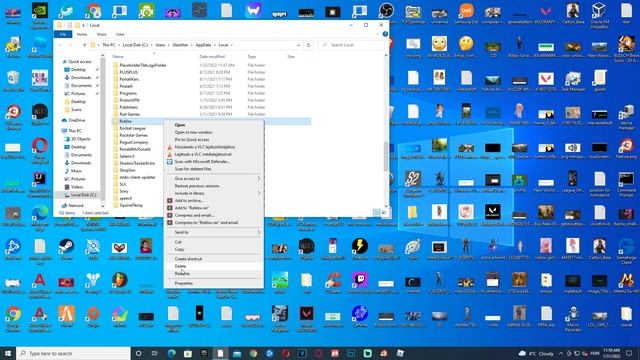The height and width of the screenshot is (360, 640).
Task: Select the Recycle Bin desktop icon
Action: click(x=13, y=81)
